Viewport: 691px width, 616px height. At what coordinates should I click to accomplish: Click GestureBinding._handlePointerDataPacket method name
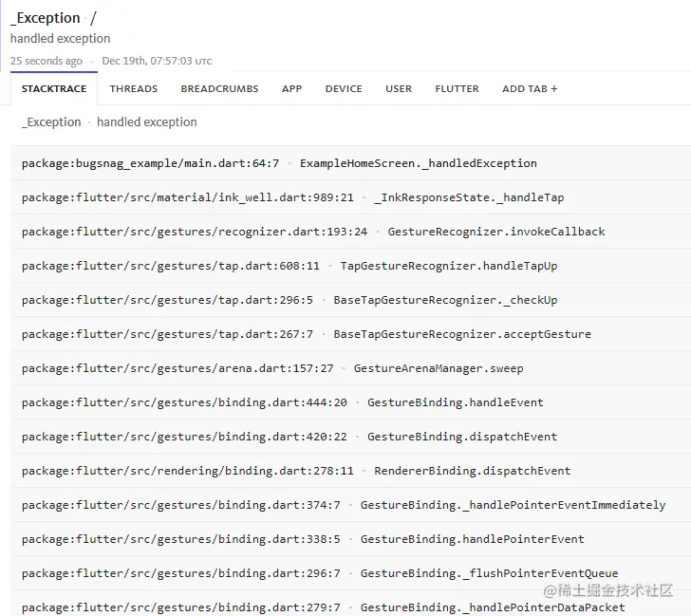pos(493,607)
